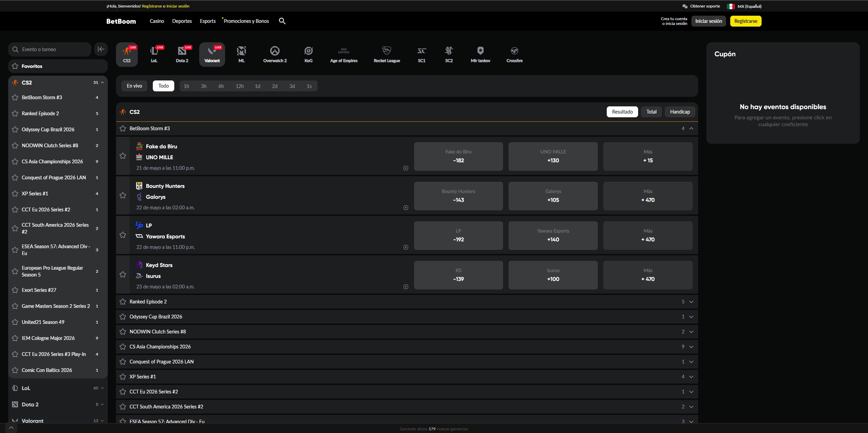This screenshot has width=868, height=433.
Task: Collapse the sidebar with the arrow icon
Action: (101, 49)
